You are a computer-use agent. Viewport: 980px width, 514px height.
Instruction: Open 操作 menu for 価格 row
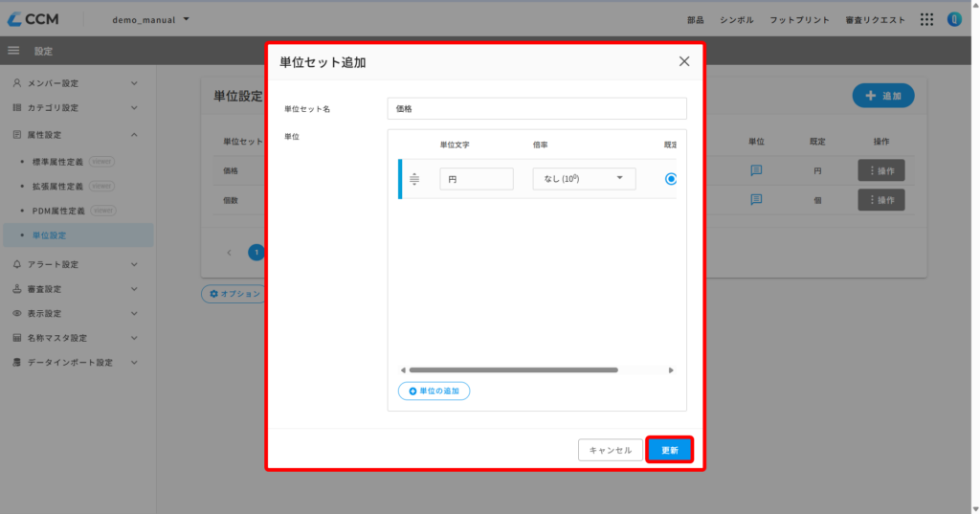[881, 170]
